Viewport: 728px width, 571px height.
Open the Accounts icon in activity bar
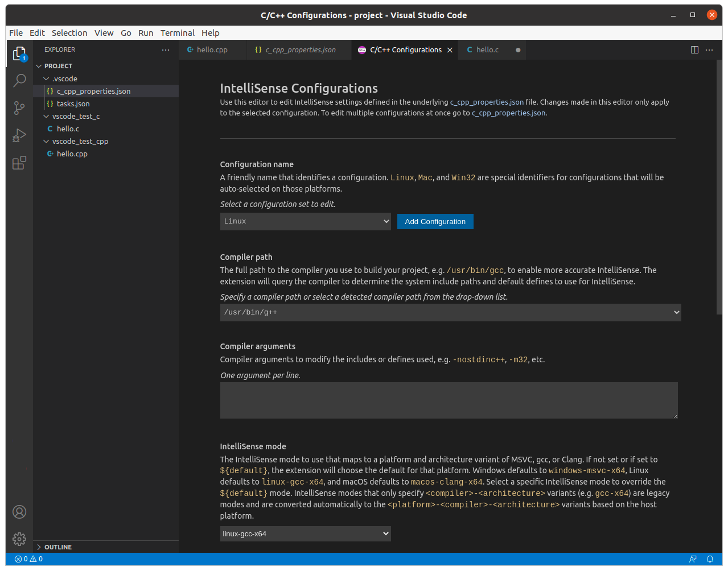(x=19, y=512)
